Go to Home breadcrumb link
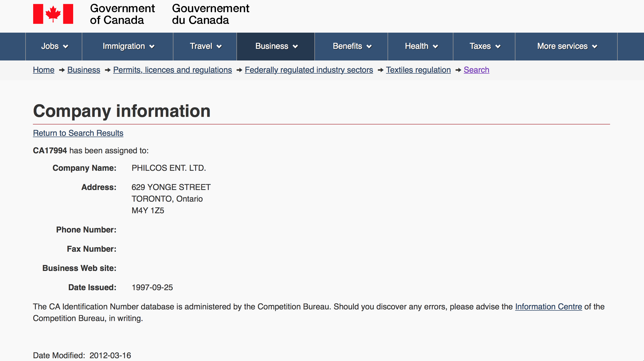 tap(44, 70)
